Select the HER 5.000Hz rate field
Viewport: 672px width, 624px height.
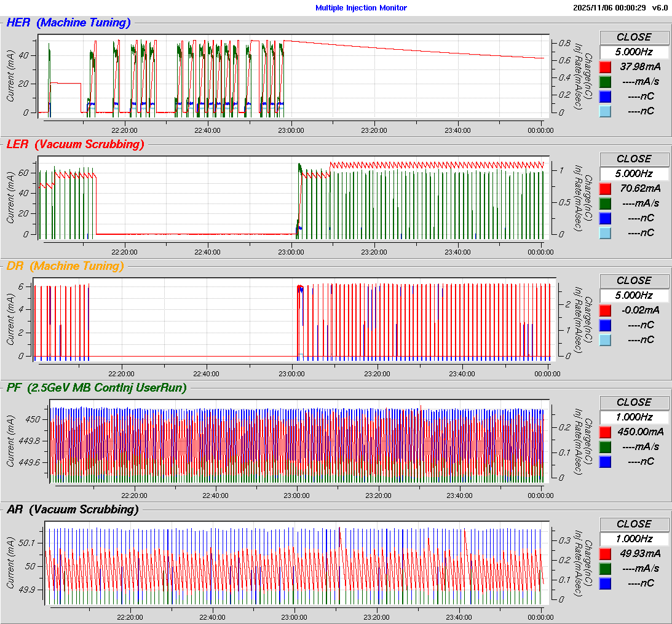[634, 52]
